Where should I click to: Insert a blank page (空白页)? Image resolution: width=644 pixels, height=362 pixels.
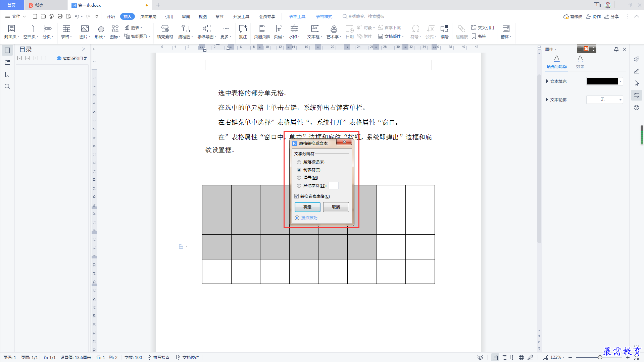tap(31, 32)
